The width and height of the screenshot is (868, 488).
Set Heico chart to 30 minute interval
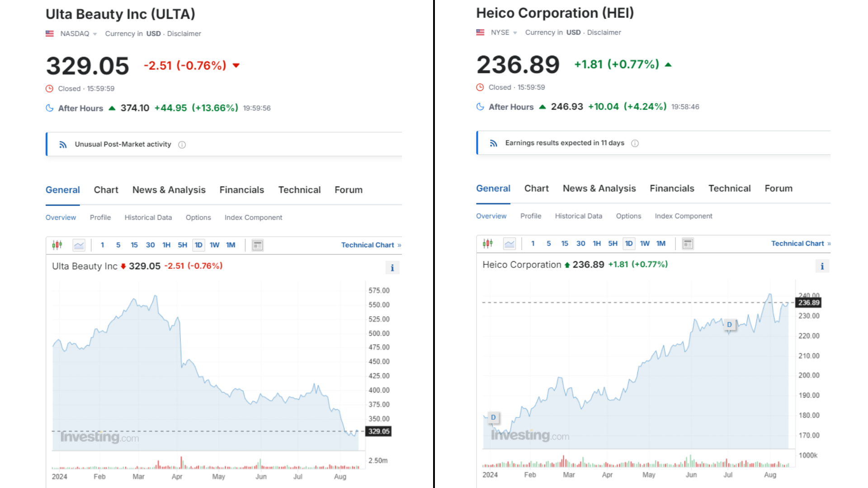pos(580,244)
